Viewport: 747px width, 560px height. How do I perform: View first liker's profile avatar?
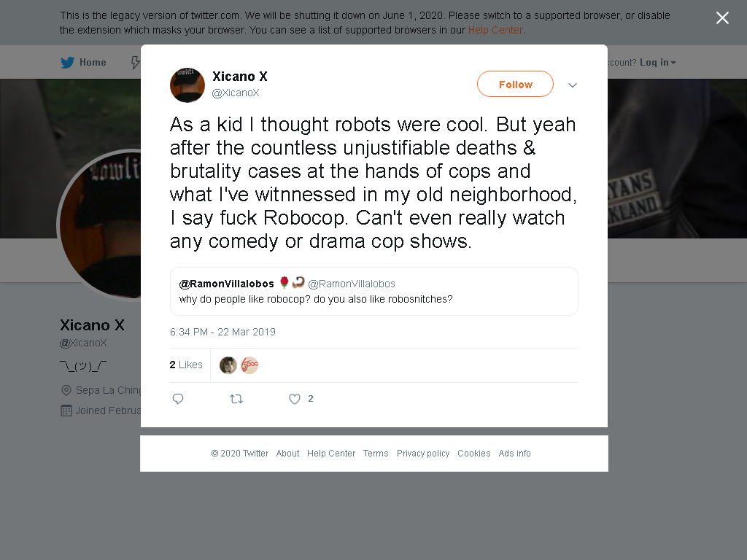click(x=228, y=365)
